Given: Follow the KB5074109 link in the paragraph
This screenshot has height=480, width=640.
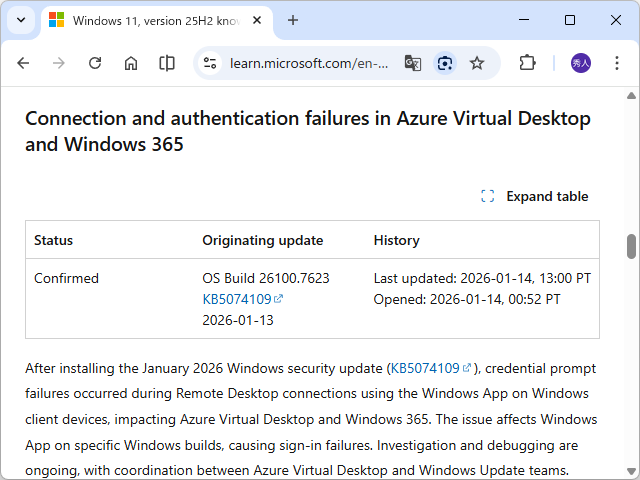Looking at the screenshot, I should click(424, 368).
